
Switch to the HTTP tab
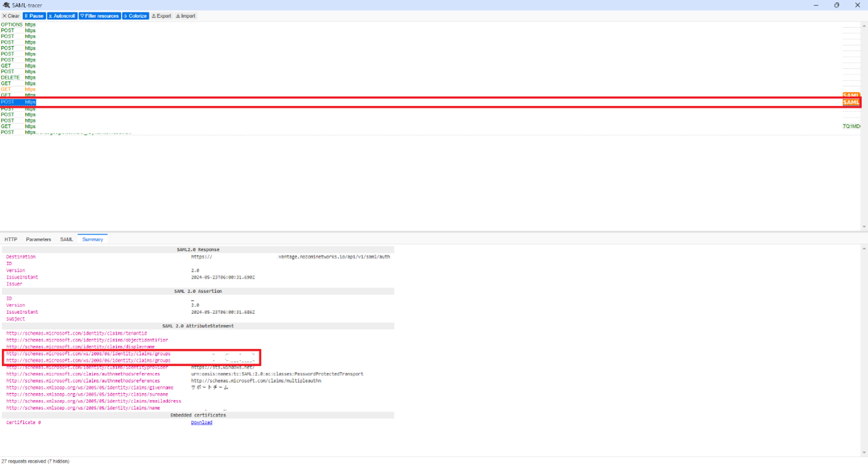[x=11, y=239]
